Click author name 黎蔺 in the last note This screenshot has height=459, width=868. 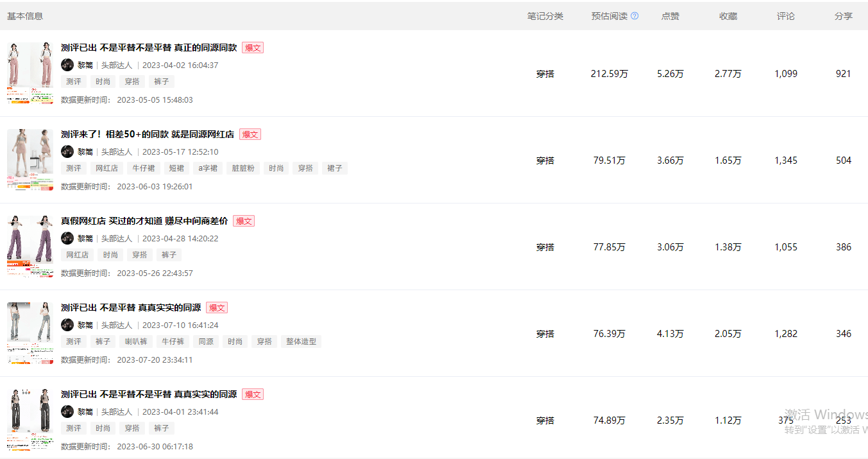(x=85, y=411)
